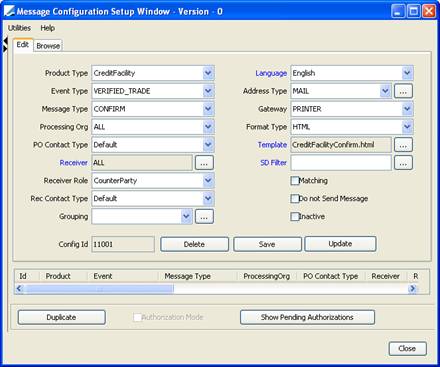Sort by the Message Type column header
The width and height of the screenshot is (440, 367).
(187, 276)
